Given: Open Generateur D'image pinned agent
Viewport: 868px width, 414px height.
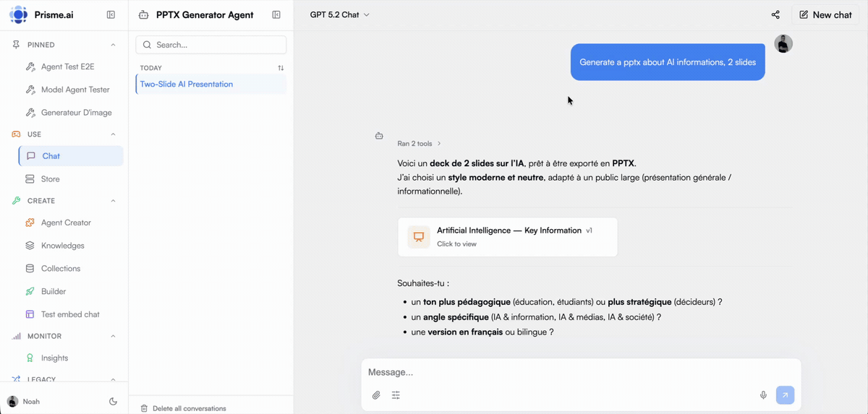Looking at the screenshot, I should [x=76, y=113].
